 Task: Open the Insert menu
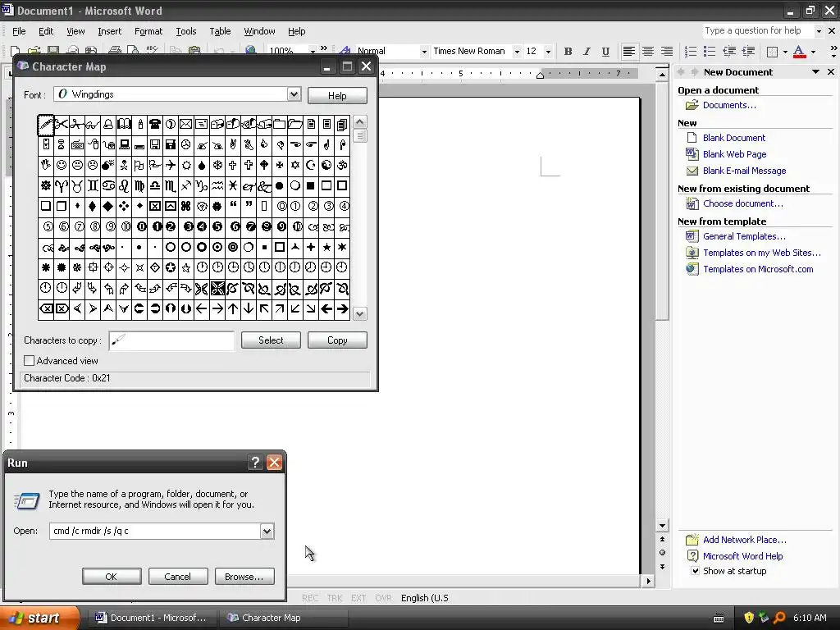[x=109, y=31]
